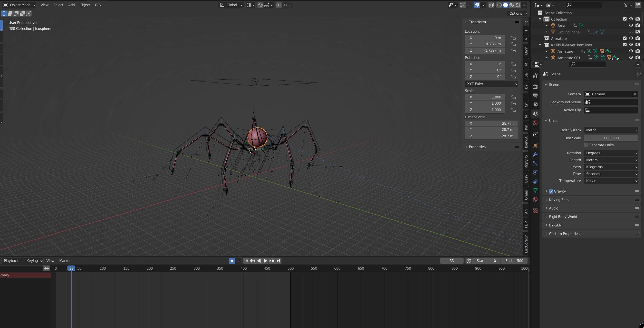This screenshot has height=328, width=644.
Task: Open the Texture checker properties icon
Action: click(x=535, y=211)
